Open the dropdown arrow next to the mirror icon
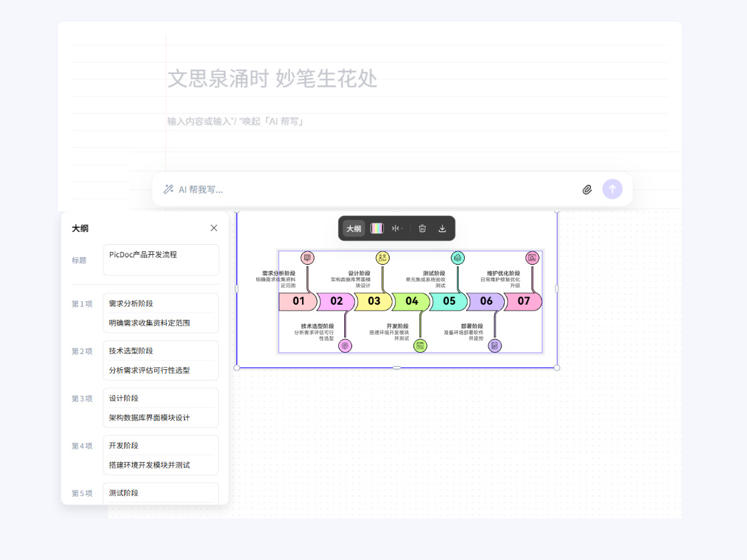Viewport: 747px width, 560px height. [x=404, y=228]
